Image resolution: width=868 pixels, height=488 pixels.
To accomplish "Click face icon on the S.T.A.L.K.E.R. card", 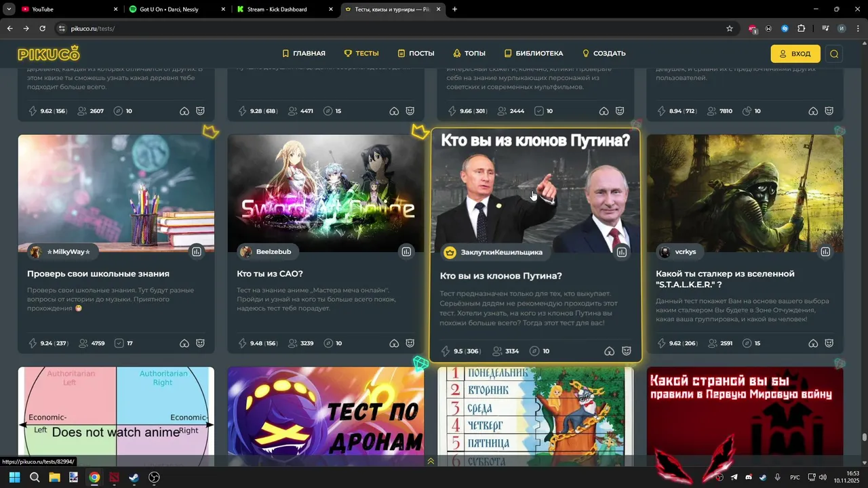I will pyautogui.click(x=829, y=344).
